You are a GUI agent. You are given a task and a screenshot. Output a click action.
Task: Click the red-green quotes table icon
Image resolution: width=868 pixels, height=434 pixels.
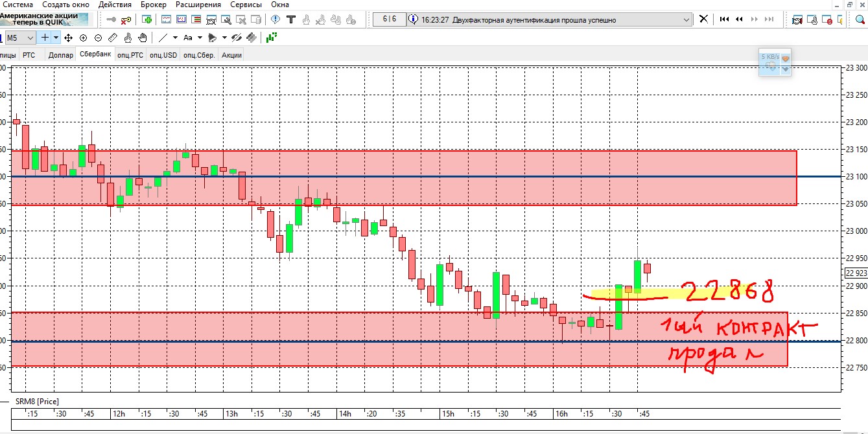(x=196, y=19)
